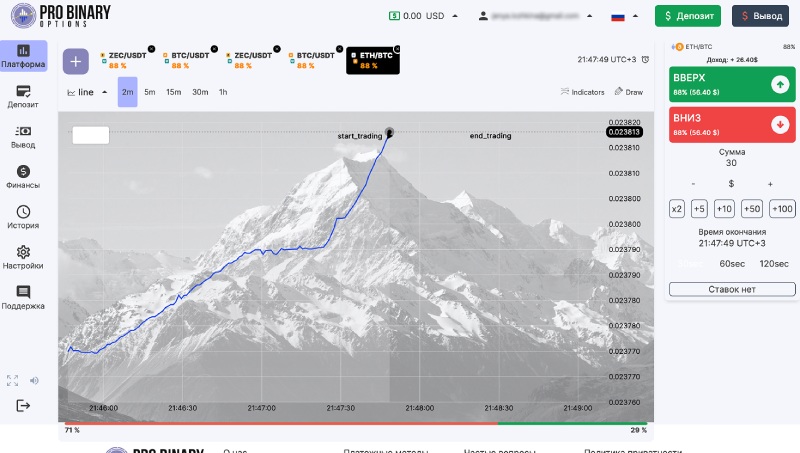Image resolution: width=800 pixels, height=453 pixels.
Task: Click the up arrow icon on ВВЕРХ
Action: click(780, 84)
